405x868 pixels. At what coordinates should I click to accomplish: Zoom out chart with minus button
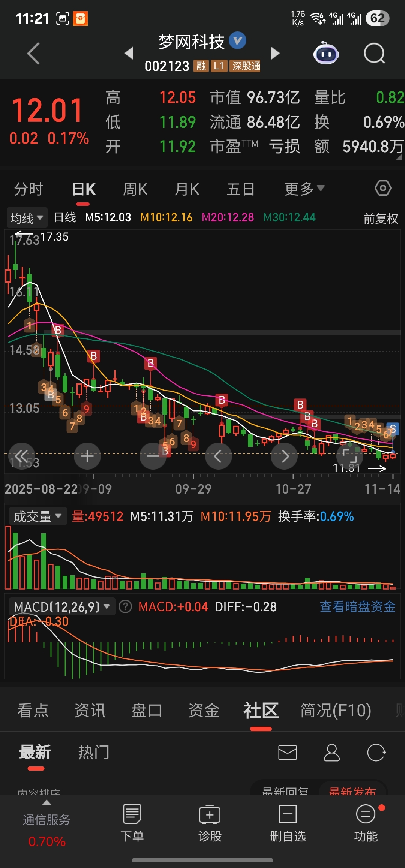pos(153,456)
